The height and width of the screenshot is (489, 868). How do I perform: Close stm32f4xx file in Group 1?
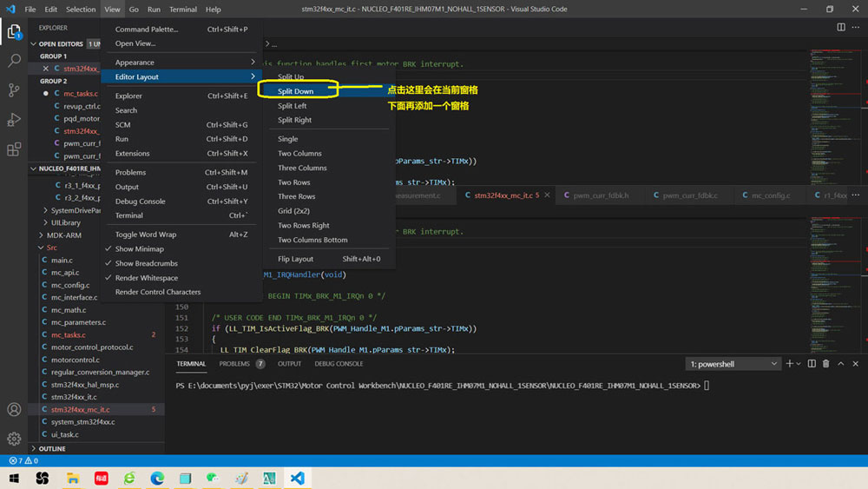(46, 69)
